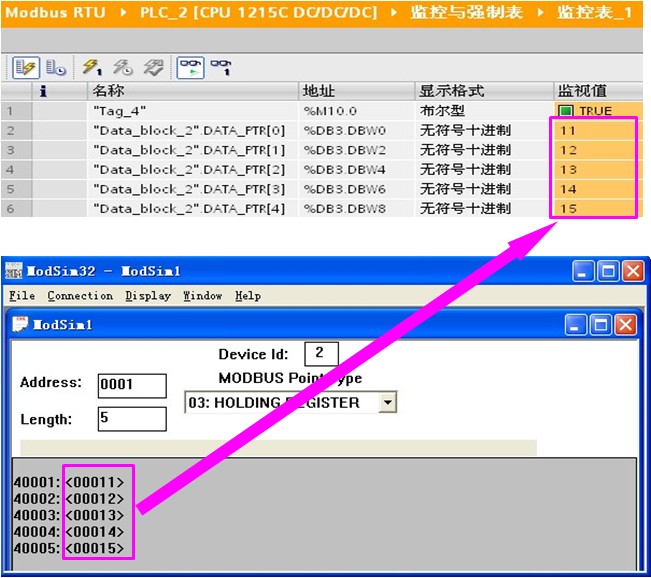Viewport: 651px width, 578px height.
Task: Click the TRUE monitor value of Tag_4
Action: [598, 111]
